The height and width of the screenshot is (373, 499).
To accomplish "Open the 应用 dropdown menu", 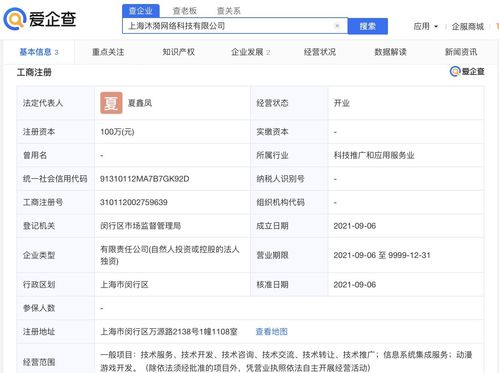I will coord(425,26).
